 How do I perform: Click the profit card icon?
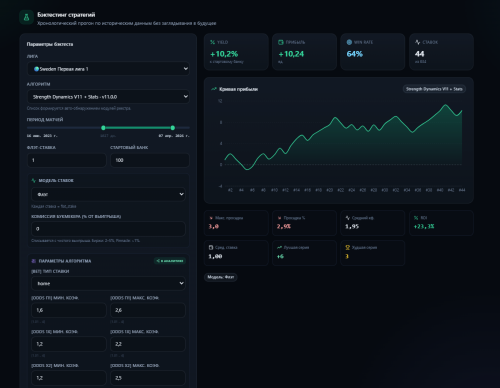pos(281,42)
